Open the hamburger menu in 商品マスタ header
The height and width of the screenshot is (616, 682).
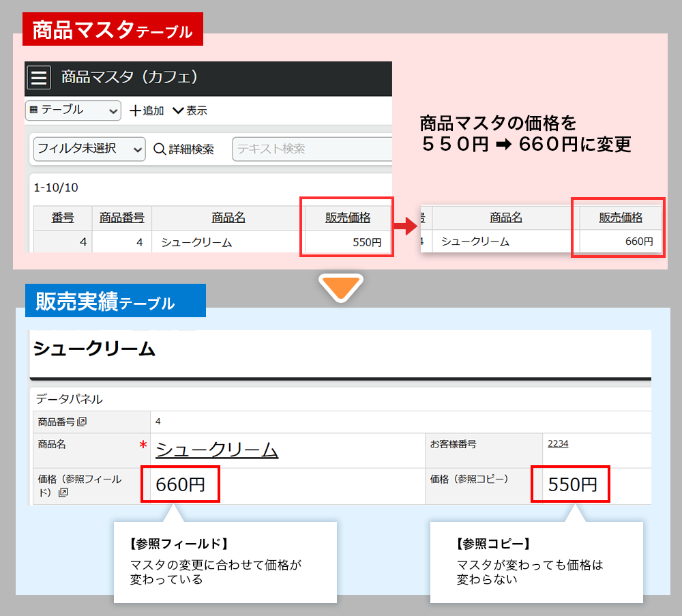pyautogui.click(x=39, y=78)
